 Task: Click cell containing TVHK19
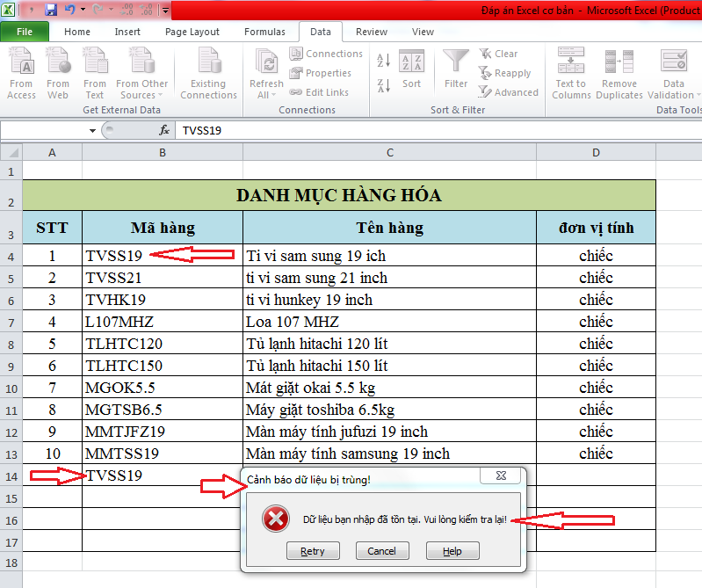pos(163,300)
